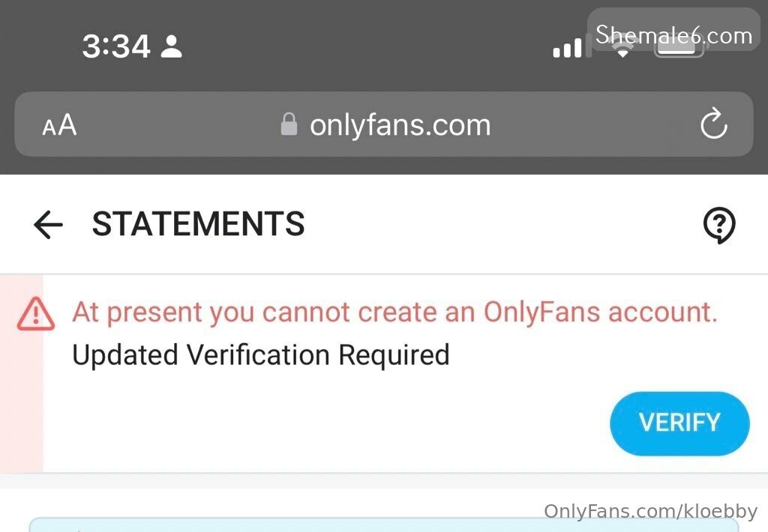Viewport: 768px width, 532px height.
Task: Open the AA text size menu
Action: click(59, 125)
